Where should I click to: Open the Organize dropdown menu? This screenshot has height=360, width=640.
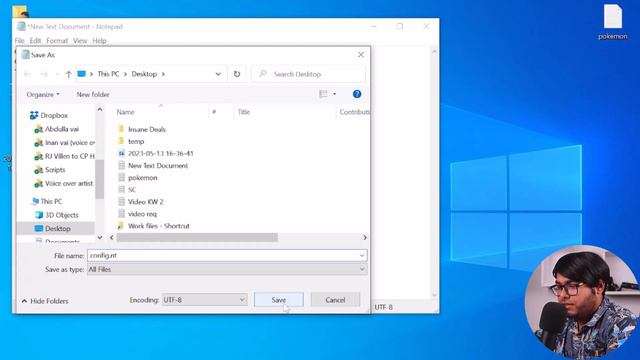click(43, 94)
